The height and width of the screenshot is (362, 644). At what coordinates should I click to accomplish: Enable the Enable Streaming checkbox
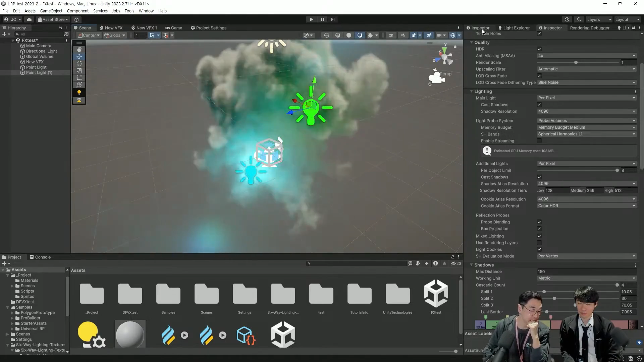click(x=539, y=141)
